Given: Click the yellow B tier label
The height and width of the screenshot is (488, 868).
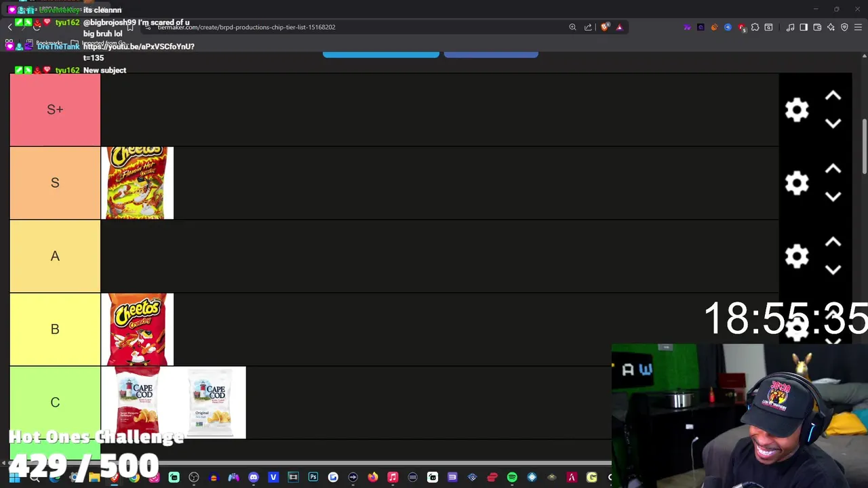Looking at the screenshot, I should point(55,329).
